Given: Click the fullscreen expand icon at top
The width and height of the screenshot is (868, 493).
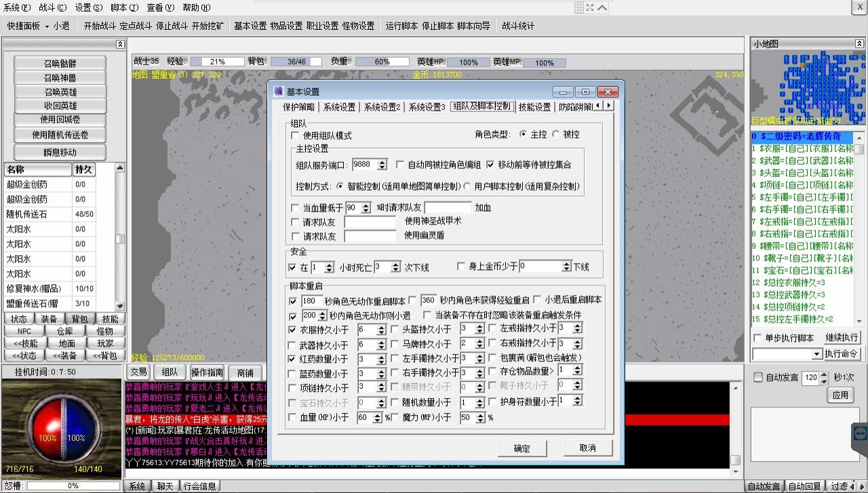Looking at the screenshot, I should pos(590,7).
